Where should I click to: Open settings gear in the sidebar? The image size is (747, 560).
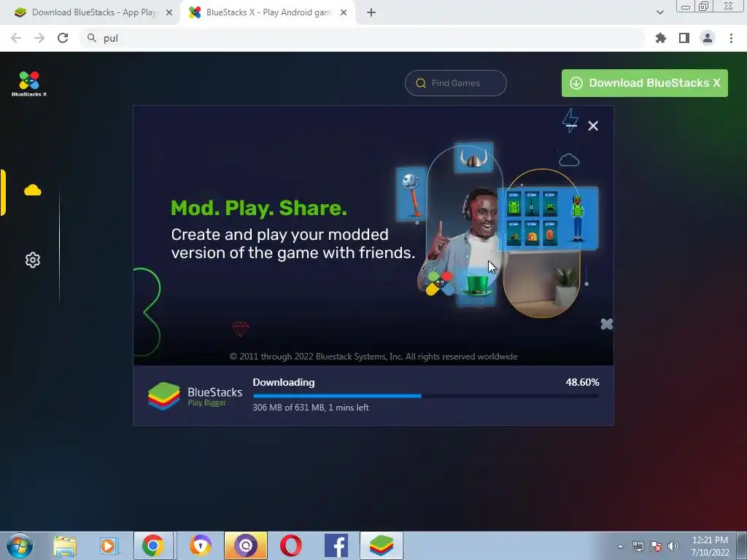pyautogui.click(x=32, y=260)
